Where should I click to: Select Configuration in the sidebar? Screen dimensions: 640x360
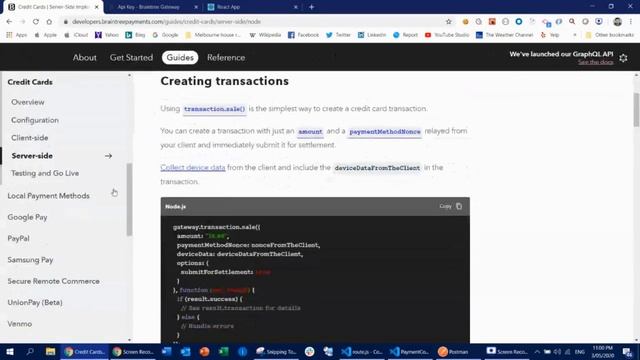coord(35,120)
